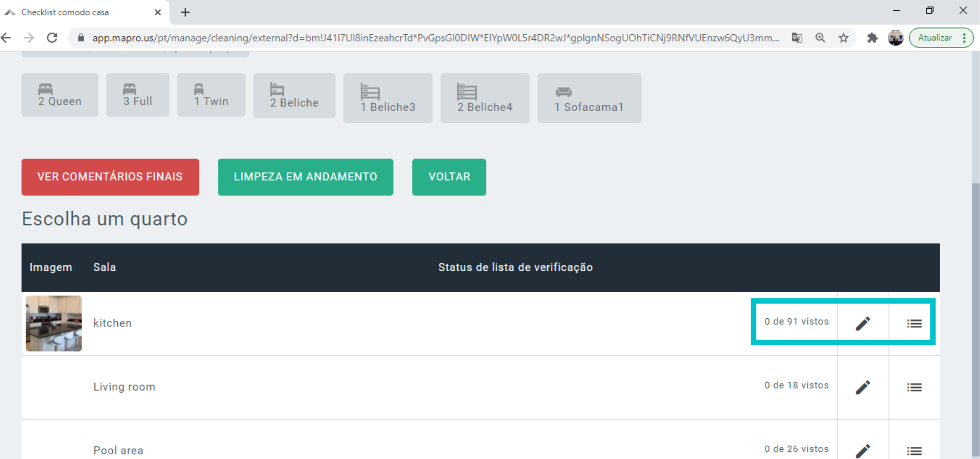Open a new browser tab
Viewport: 980px width, 459px height.
click(185, 12)
